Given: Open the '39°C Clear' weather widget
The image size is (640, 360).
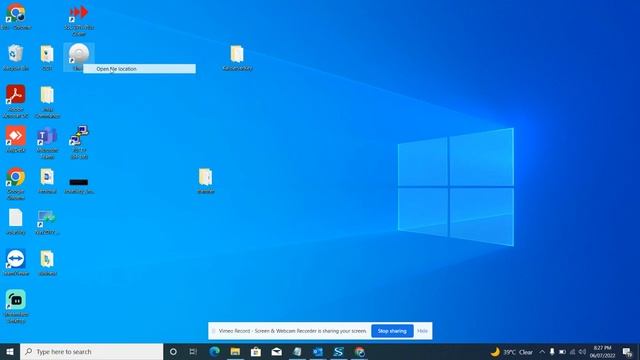Looking at the screenshot, I should (512, 352).
